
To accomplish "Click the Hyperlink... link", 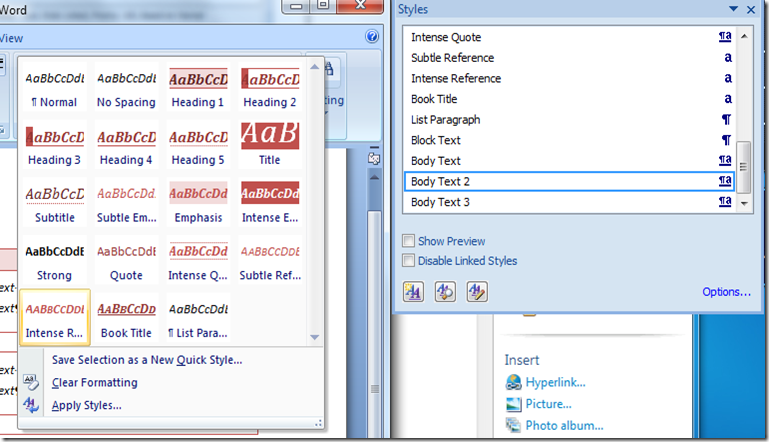I will tap(556, 382).
